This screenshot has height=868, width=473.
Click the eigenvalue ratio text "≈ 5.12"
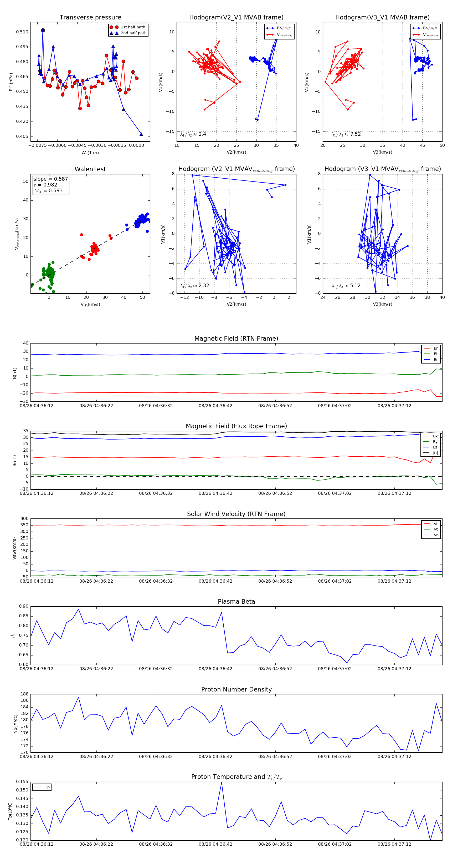point(346,286)
